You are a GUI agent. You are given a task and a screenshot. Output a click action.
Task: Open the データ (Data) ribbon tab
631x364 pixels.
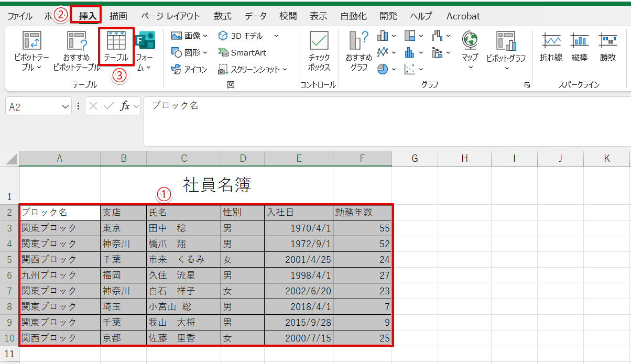pyautogui.click(x=255, y=16)
